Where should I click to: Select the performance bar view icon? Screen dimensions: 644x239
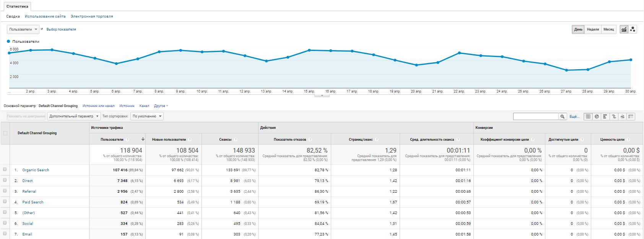coord(605,117)
